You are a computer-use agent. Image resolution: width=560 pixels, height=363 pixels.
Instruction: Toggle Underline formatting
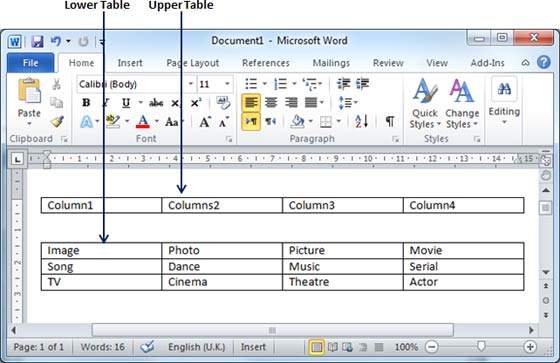click(x=126, y=103)
